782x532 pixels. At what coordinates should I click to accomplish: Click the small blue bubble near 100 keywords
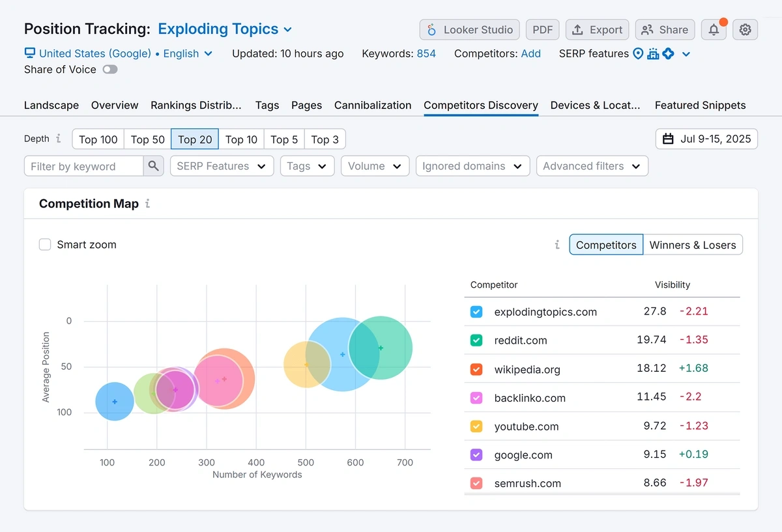[x=115, y=401]
